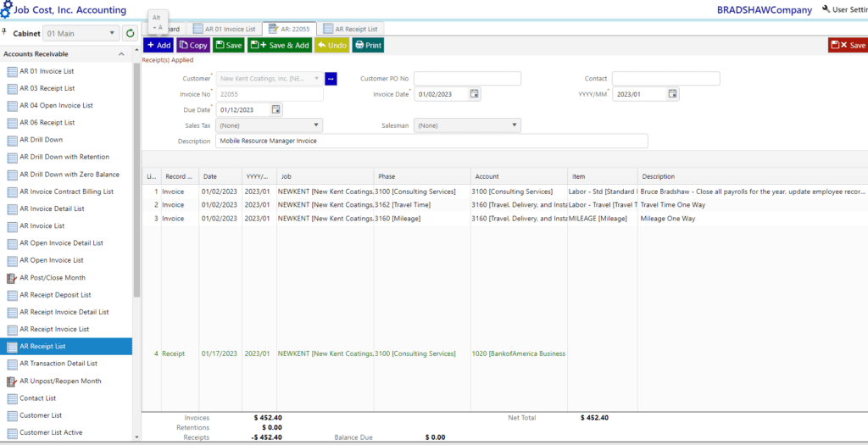
Task: Click the highlighted AR Receipt List sidebar icon
Action: point(12,347)
